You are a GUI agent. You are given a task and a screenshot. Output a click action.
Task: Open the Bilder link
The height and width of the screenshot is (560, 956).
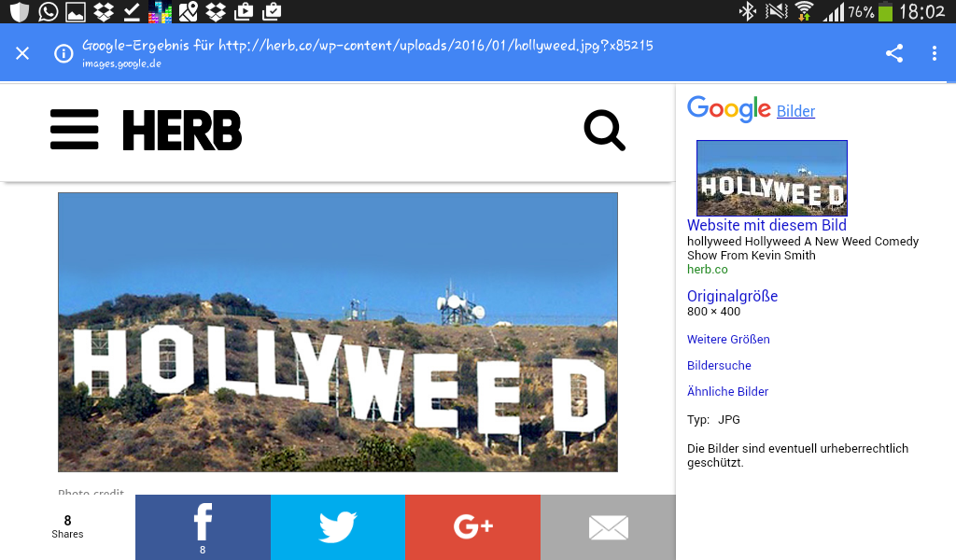tap(795, 112)
